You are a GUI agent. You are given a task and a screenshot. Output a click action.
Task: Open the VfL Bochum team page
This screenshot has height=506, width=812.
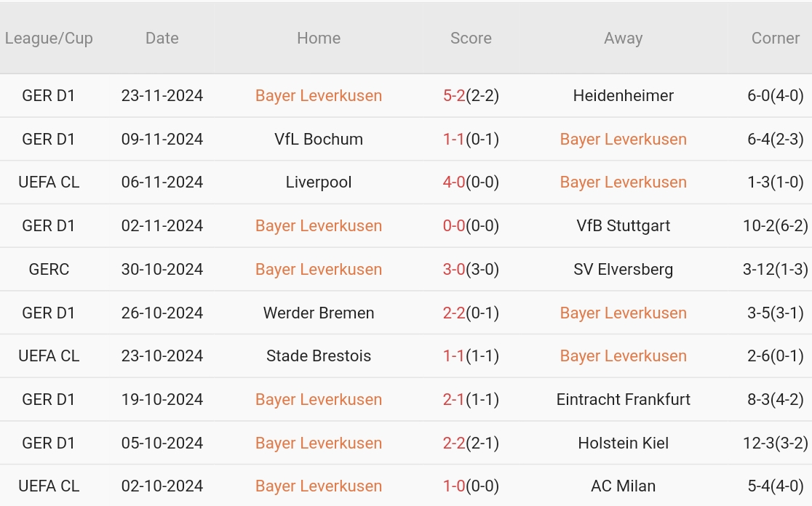(x=319, y=140)
